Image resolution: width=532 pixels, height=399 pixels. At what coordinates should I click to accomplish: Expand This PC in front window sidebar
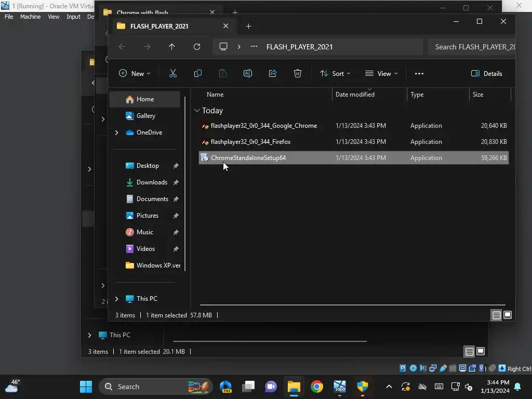pos(117,299)
